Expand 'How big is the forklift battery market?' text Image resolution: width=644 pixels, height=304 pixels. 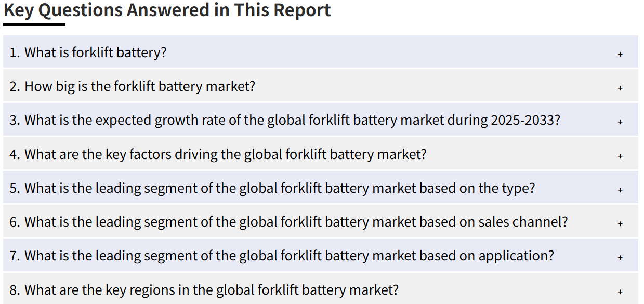133,86
